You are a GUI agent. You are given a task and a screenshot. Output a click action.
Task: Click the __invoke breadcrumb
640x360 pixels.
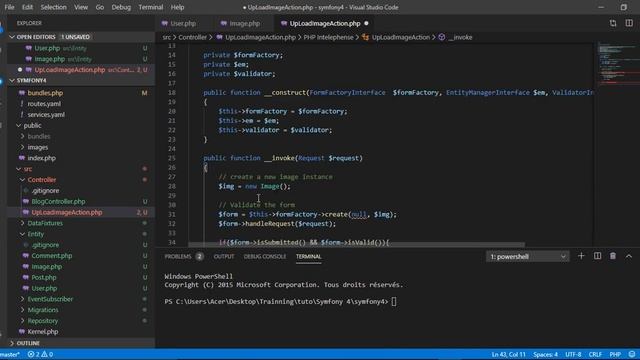(460, 37)
